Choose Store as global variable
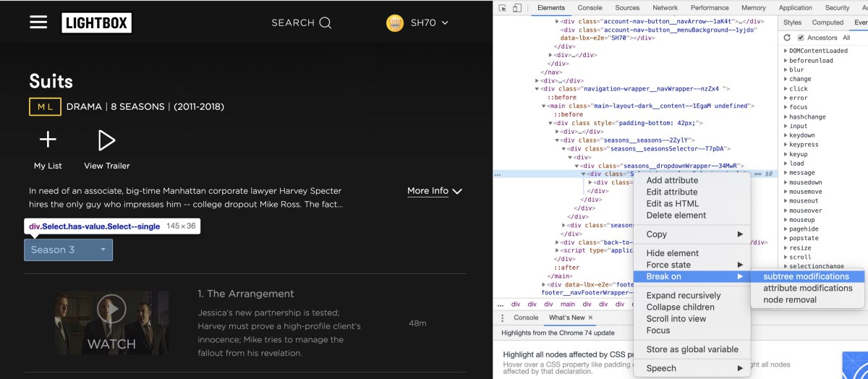The width and height of the screenshot is (868, 379). click(x=692, y=349)
